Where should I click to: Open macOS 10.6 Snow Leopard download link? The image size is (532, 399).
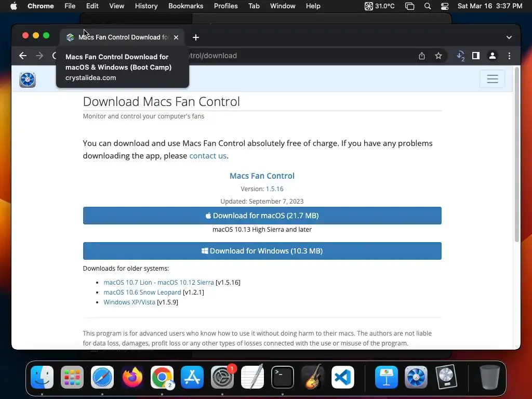click(142, 292)
